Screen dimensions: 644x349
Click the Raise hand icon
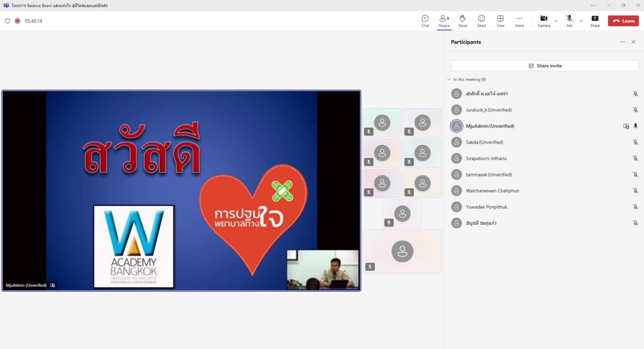(x=463, y=21)
